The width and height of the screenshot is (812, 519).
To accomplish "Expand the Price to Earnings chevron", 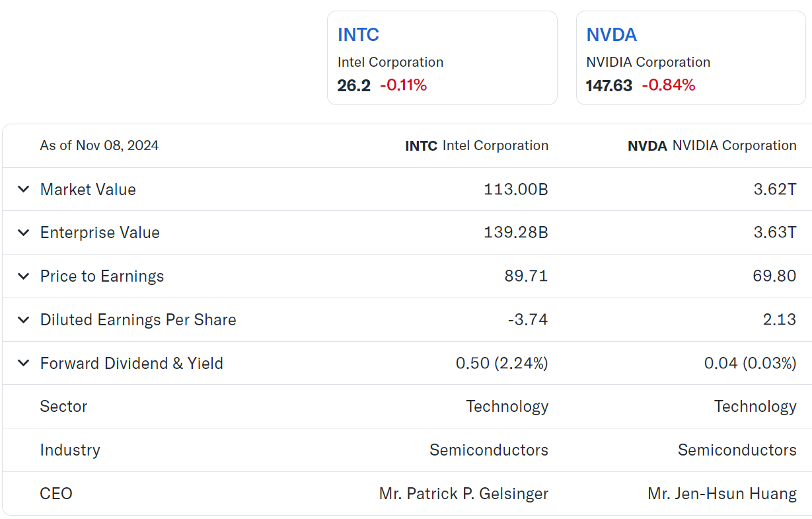I will (x=23, y=276).
